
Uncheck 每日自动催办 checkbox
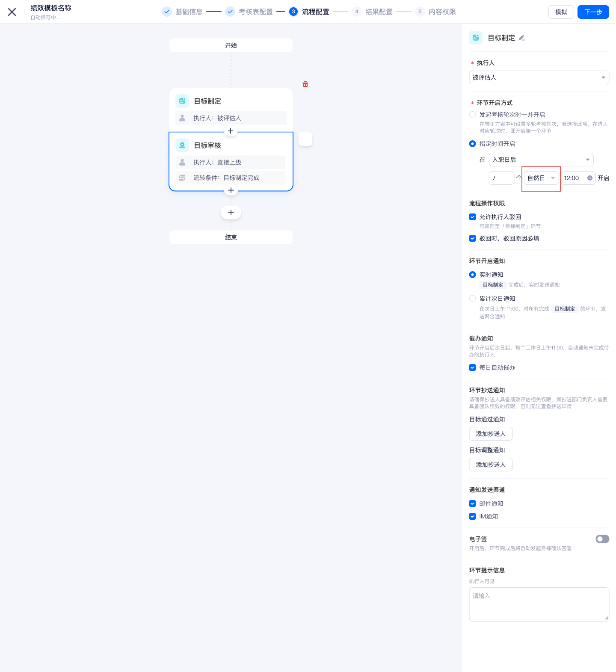[473, 367]
